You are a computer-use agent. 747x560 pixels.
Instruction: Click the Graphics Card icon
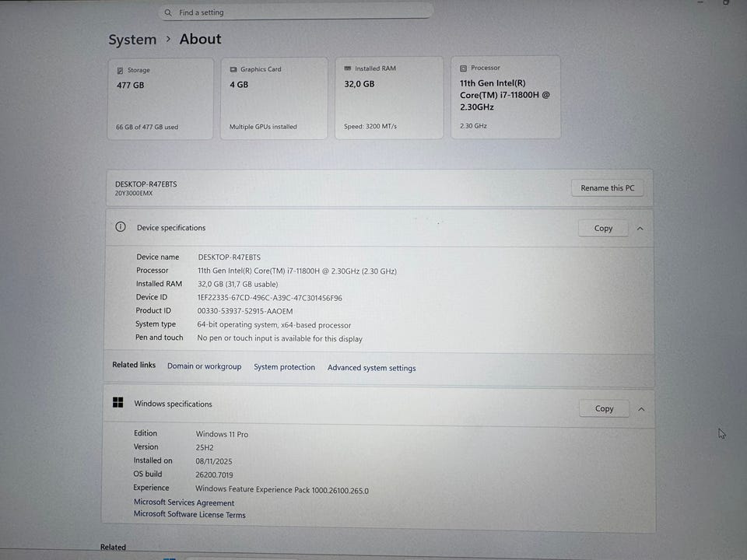tap(233, 69)
